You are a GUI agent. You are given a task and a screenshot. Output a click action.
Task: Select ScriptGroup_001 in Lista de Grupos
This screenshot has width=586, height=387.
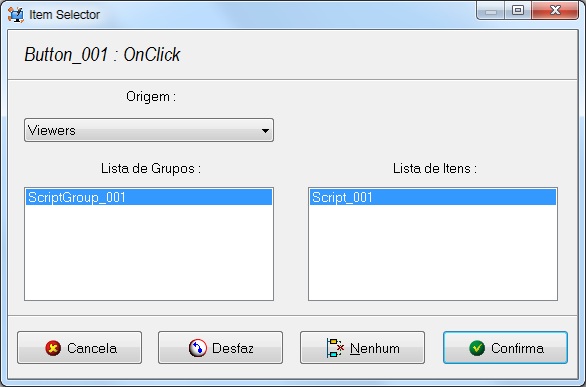pyautogui.click(x=149, y=197)
